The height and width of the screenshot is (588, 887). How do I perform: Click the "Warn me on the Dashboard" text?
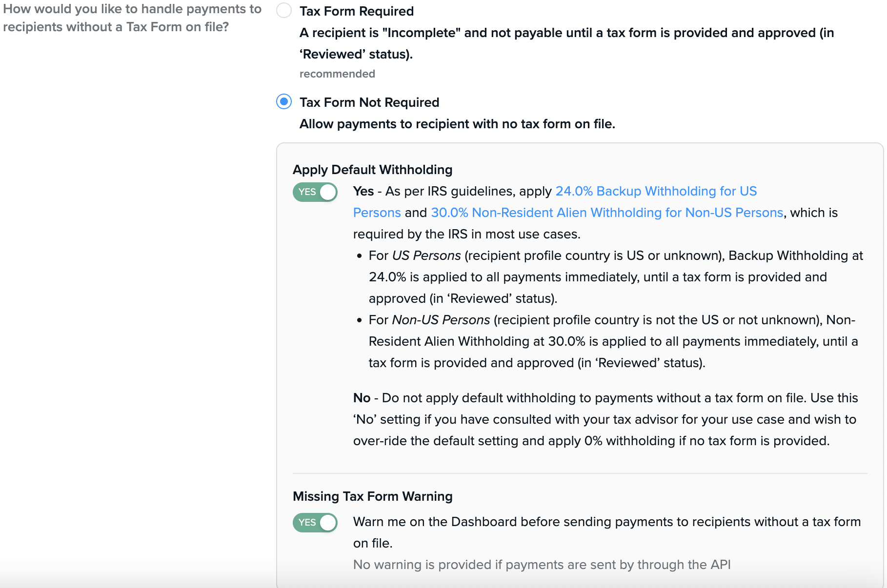[x=606, y=522]
